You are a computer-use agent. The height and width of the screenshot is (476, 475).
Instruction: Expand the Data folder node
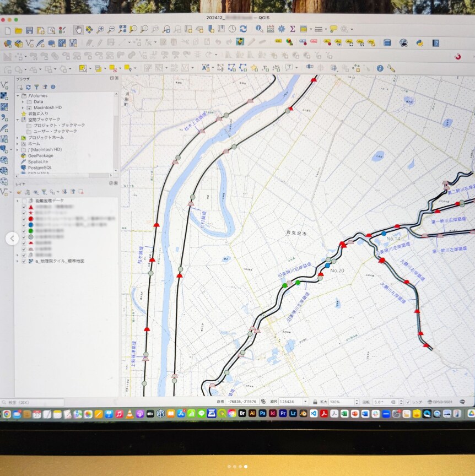[x=23, y=102]
